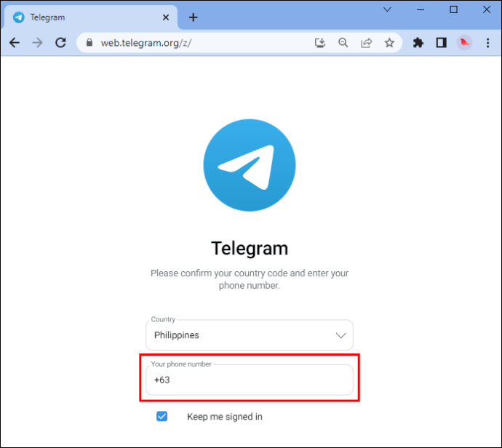Open a new tab with plus button
The width and height of the screenshot is (502, 448).
(x=193, y=17)
